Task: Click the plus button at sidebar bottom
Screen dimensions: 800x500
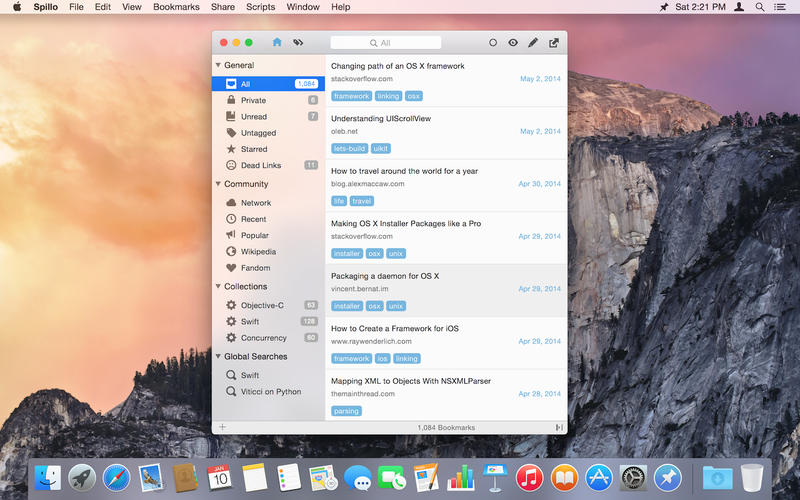Action: point(222,427)
